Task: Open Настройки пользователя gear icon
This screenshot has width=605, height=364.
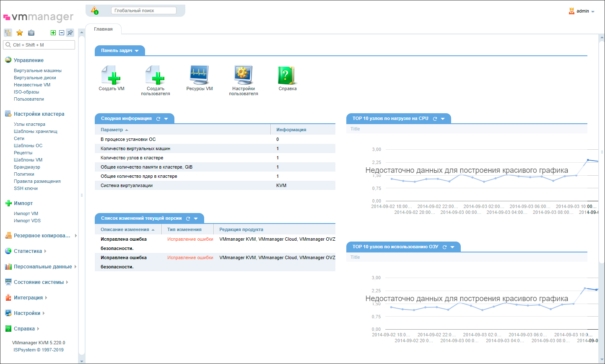Action: pos(243,75)
